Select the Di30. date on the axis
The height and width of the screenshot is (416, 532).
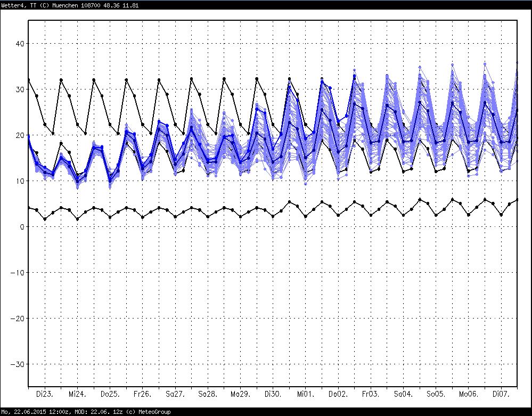click(272, 394)
